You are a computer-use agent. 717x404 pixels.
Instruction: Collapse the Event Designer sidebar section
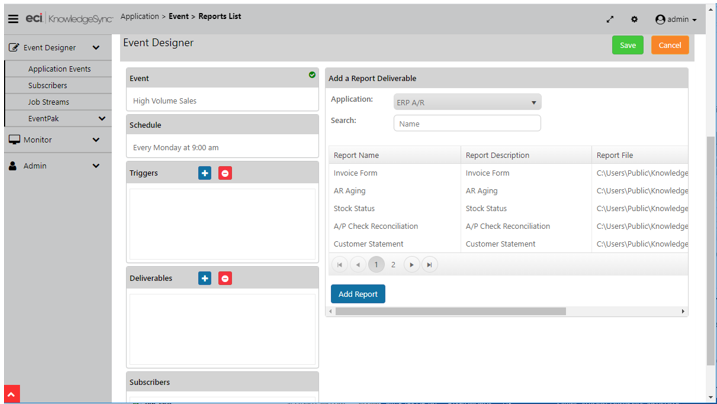(96, 48)
